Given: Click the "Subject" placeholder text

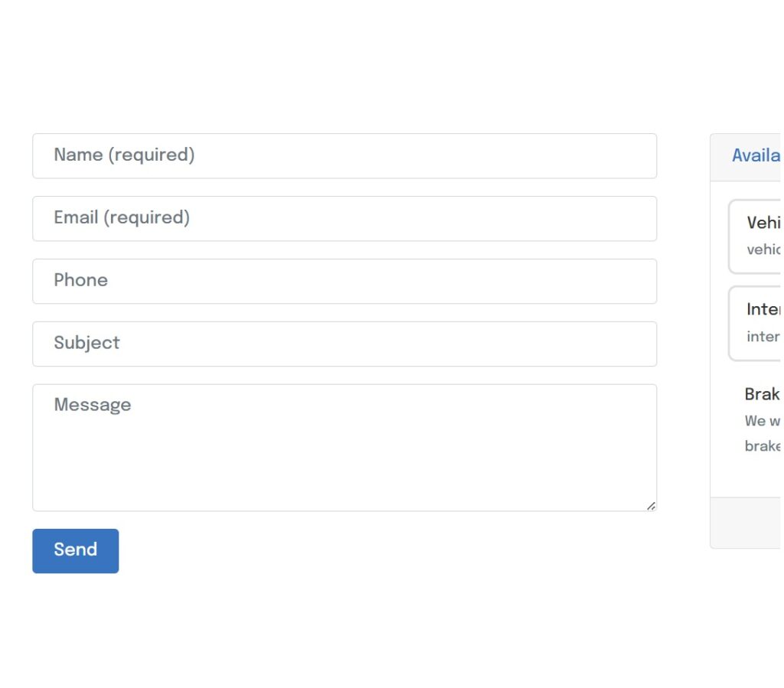Looking at the screenshot, I should 87,343.
